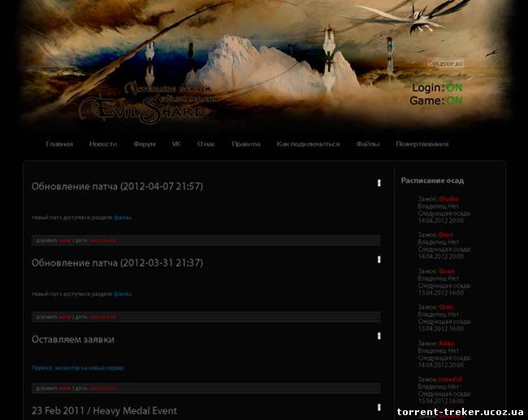Viewport: 528px width, 420px height.
Task: Open the VK page link
Action: click(x=176, y=144)
